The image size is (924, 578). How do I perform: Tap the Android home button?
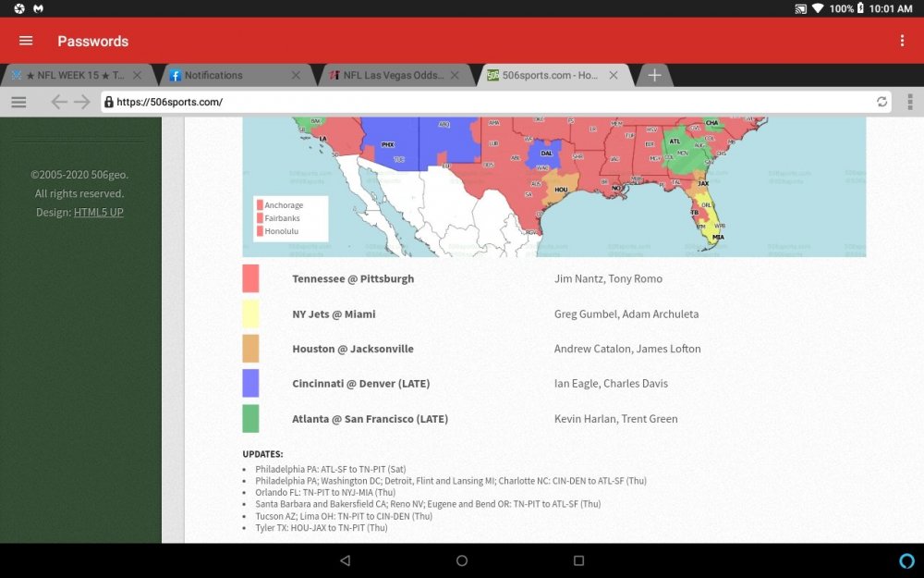tap(462, 560)
